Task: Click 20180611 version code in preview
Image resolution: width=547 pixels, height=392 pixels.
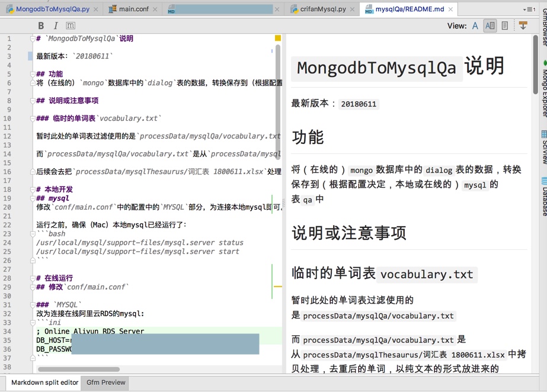Action: tap(359, 104)
